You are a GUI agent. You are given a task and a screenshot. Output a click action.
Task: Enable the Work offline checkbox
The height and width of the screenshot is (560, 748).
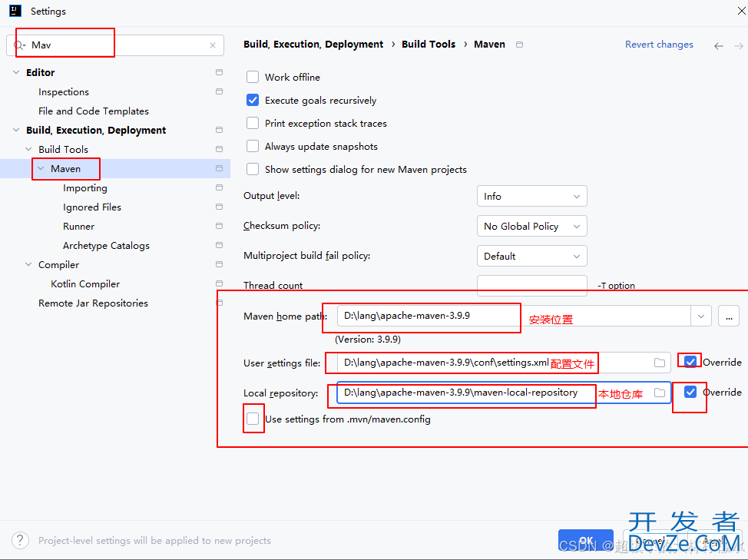tap(253, 78)
